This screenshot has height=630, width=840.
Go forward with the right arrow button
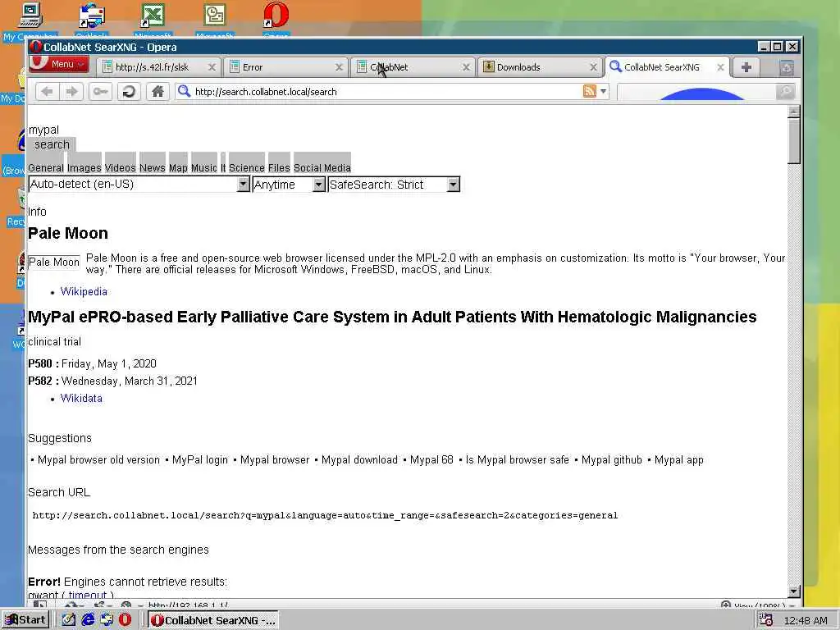click(x=72, y=92)
